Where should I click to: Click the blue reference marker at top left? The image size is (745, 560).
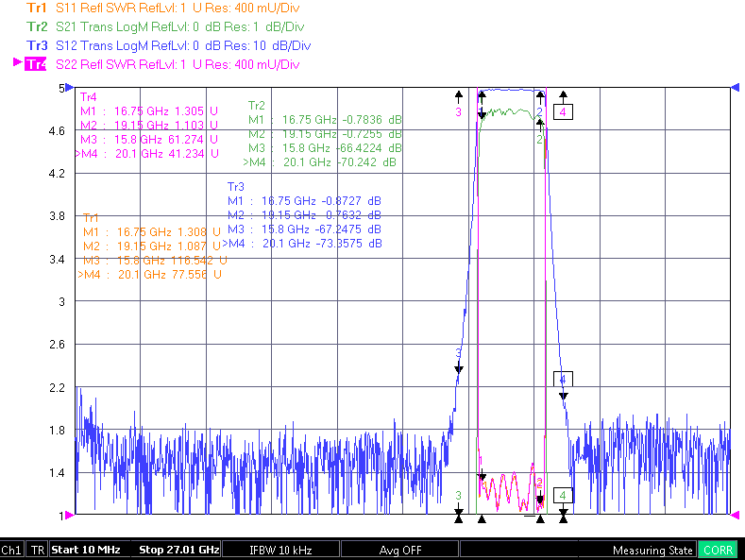[x=70, y=88]
